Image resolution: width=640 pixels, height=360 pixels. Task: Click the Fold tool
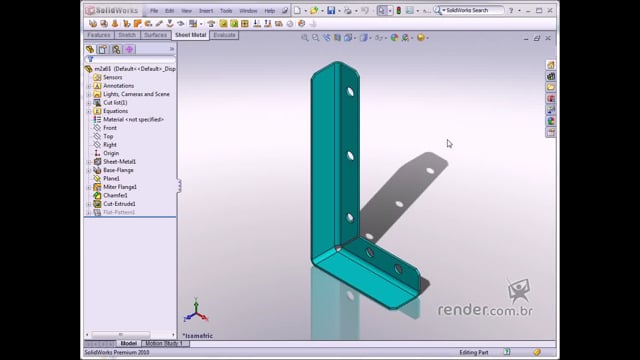[268, 24]
